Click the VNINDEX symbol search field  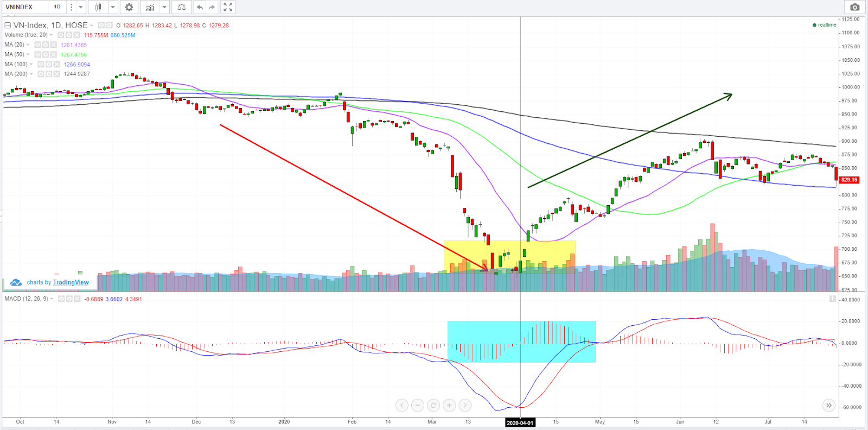(24, 7)
